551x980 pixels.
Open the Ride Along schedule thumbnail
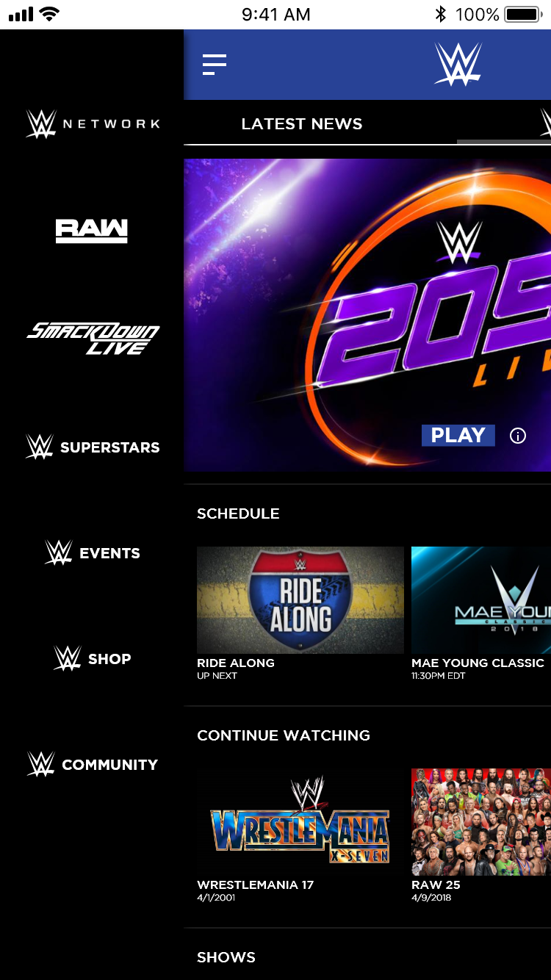pos(300,600)
